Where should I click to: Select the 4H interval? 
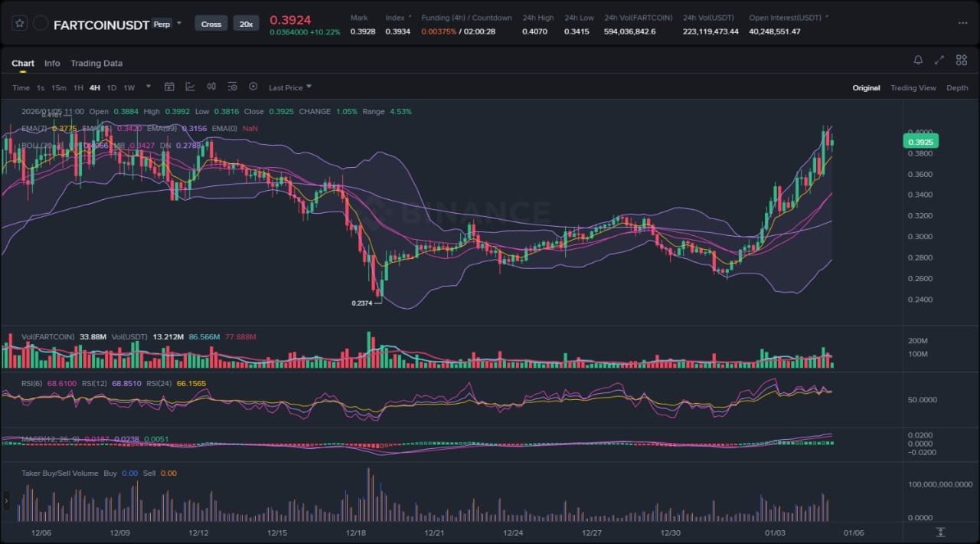coord(95,87)
